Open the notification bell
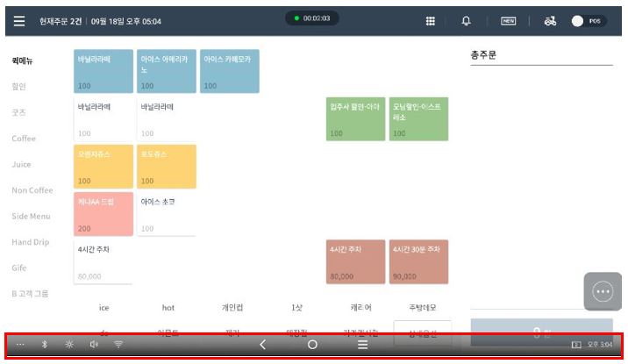The image size is (628, 364). click(x=466, y=21)
